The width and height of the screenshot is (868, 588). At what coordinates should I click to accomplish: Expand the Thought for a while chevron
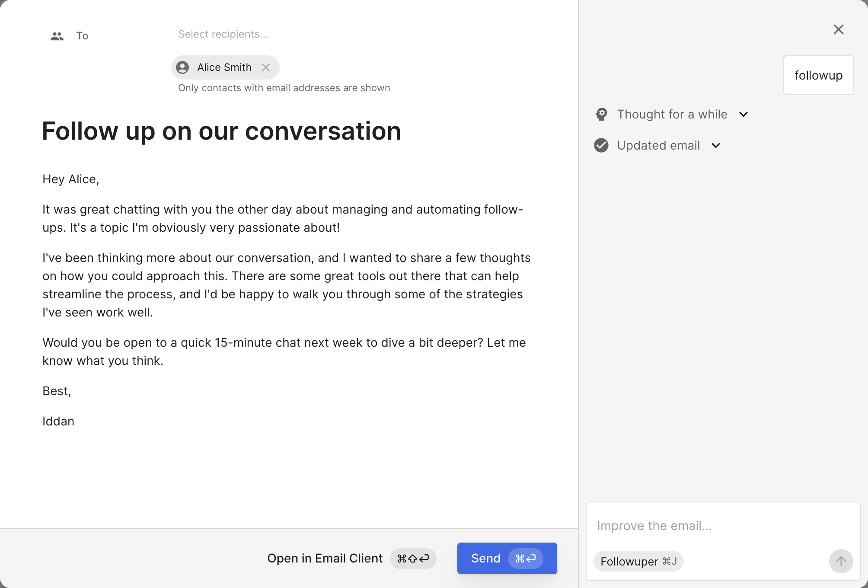744,114
